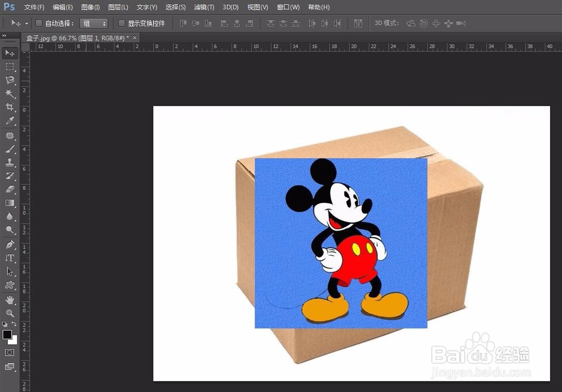The height and width of the screenshot is (392, 562).
Task: Expand the toolbox panel double arrows
Action: 4,35
